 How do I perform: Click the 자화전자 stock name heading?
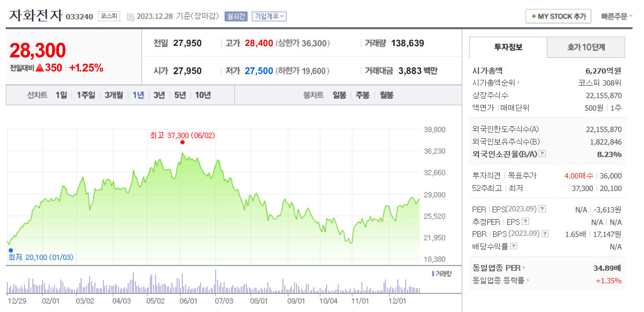(x=36, y=16)
